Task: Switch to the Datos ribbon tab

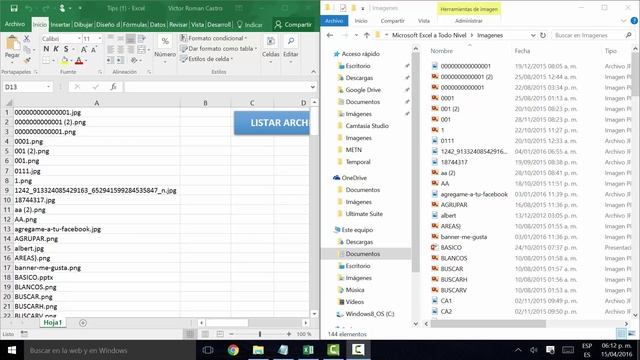Action: pyautogui.click(x=158, y=24)
